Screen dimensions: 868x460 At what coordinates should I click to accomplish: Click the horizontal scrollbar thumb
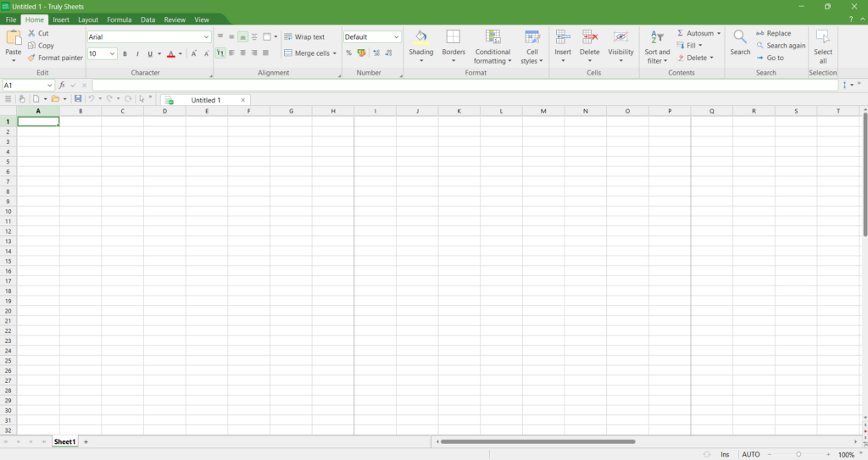click(537, 441)
